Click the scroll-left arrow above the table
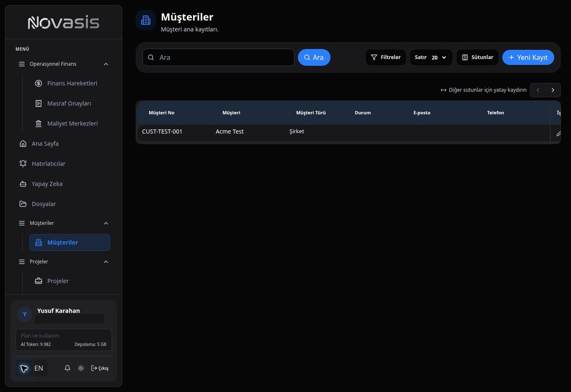 [538, 90]
